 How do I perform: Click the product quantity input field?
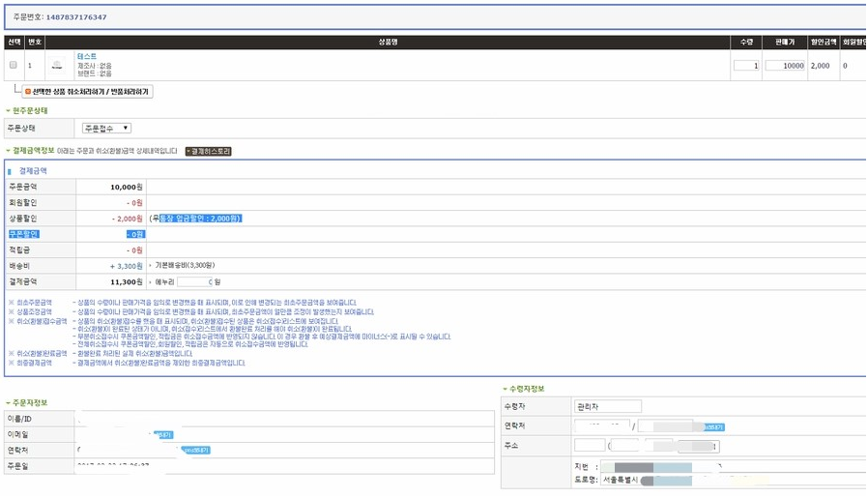coord(745,66)
